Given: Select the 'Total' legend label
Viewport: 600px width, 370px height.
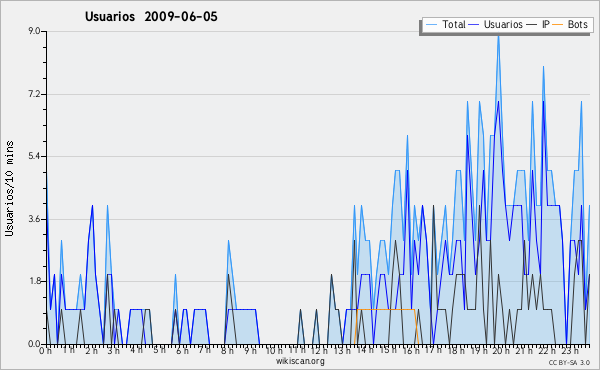Looking at the screenshot, I should [x=454, y=24].
